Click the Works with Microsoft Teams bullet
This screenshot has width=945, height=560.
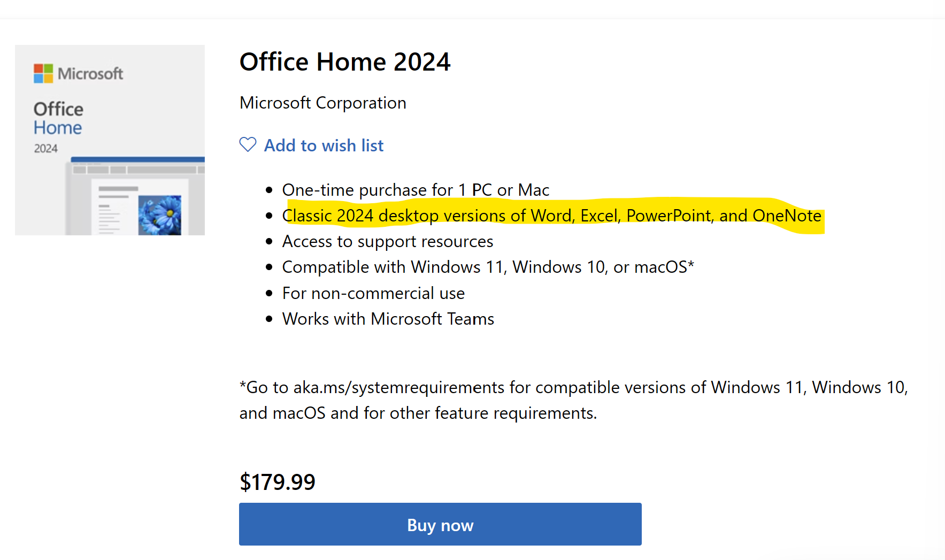tap(388, 319)
